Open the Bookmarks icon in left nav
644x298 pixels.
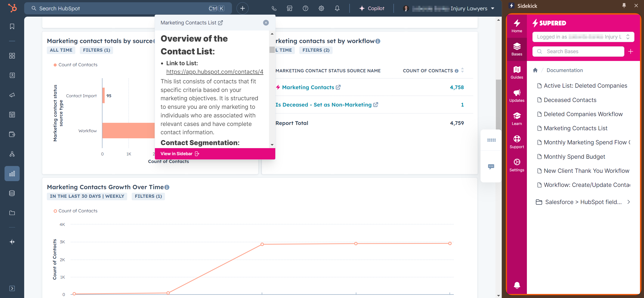coord(12,26)
